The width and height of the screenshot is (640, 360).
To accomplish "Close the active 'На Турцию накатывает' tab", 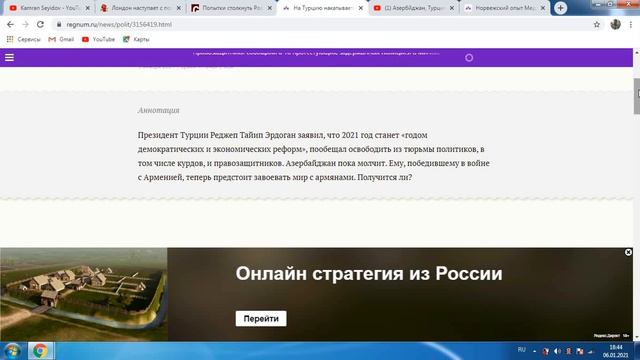I will (360, 8).
